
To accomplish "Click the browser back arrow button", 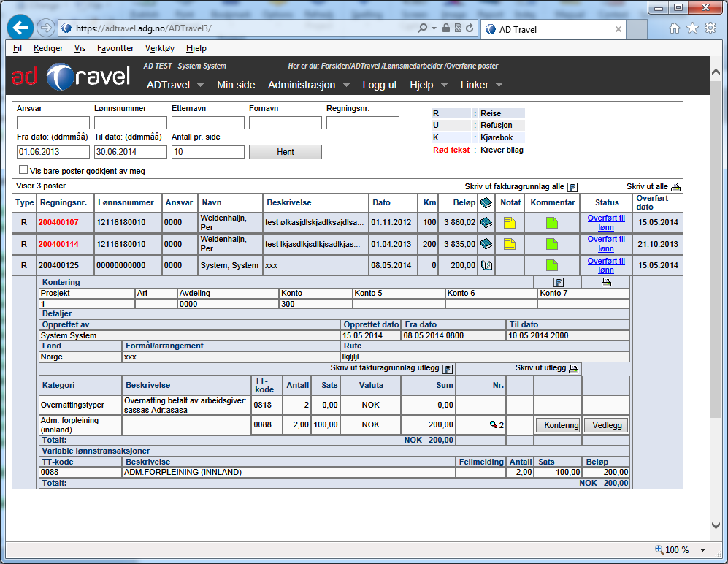I will [x=20, y=28].
